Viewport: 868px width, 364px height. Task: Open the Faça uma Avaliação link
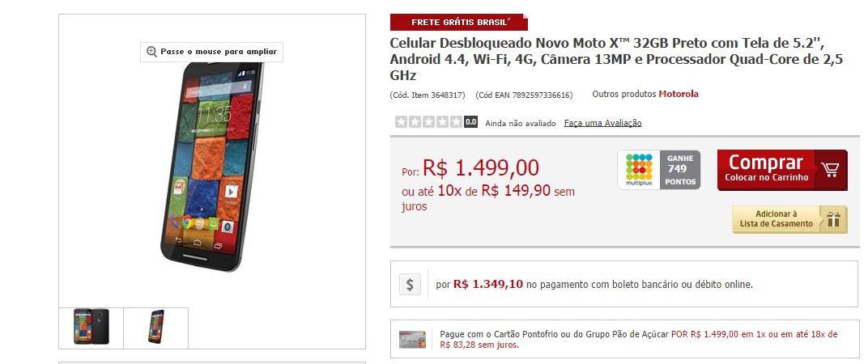click(x=603, y=123)
